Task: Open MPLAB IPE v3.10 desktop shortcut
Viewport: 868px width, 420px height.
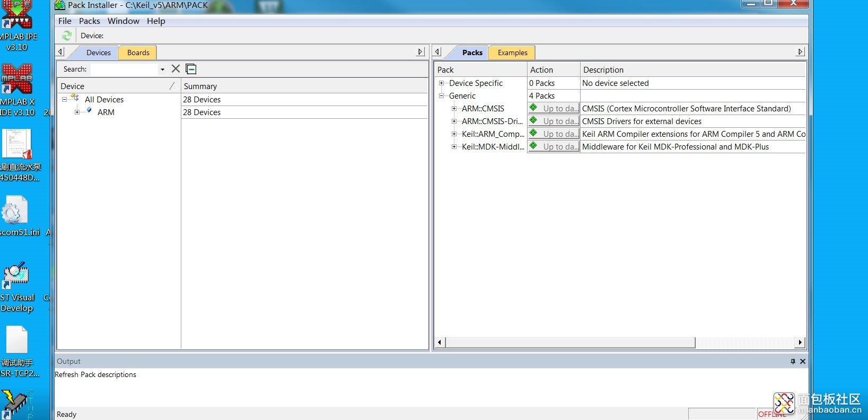Action: tap(17, 26)
